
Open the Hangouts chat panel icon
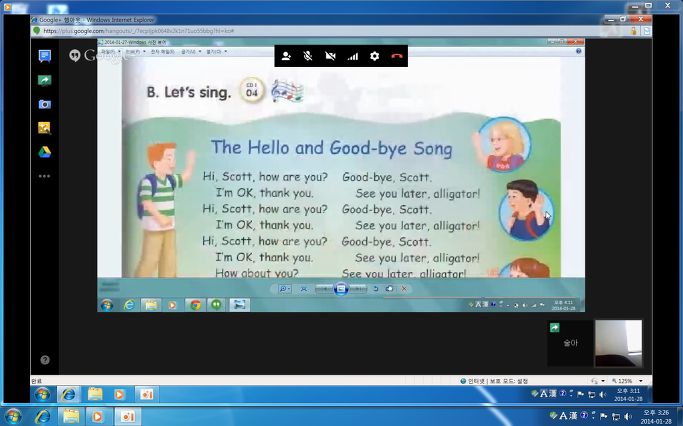[44, 56]
